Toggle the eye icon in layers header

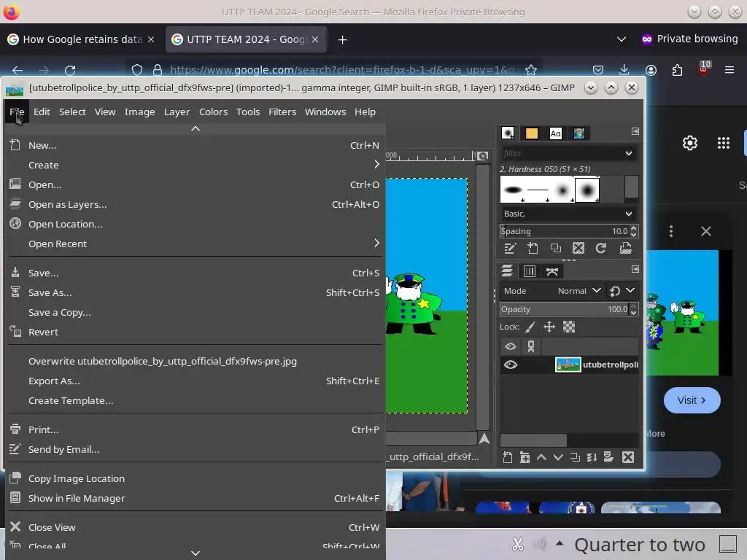(x=510, y=346)
